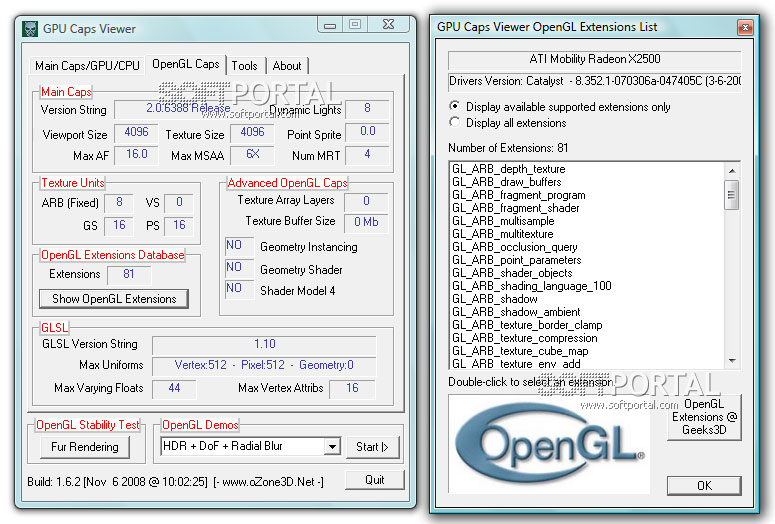Open OpenGL Extensions @ Geeks3D button
Screen dimensions: 775x524
(704, 417)
